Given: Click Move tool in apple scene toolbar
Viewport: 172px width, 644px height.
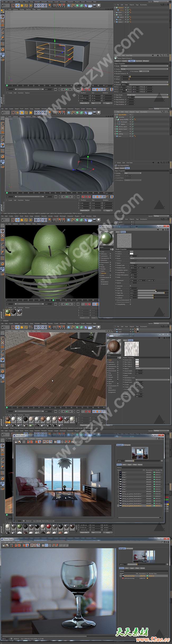Looking at the screenshot, I should [17, 220].
